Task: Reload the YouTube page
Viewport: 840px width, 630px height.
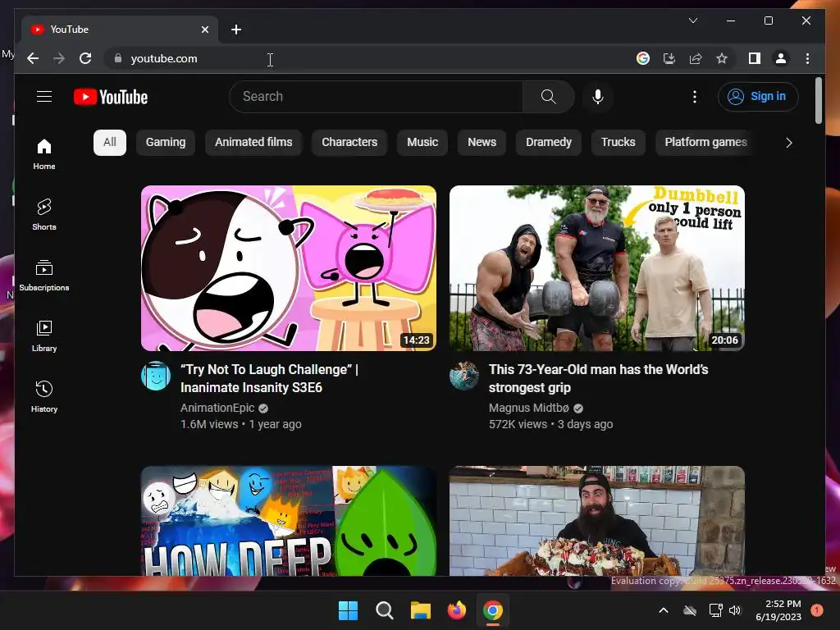Action: point(85,58)
